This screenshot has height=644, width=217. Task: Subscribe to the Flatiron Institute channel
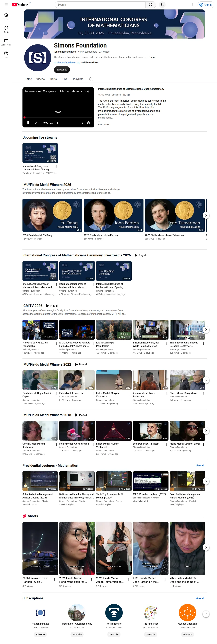pos(40,635)
